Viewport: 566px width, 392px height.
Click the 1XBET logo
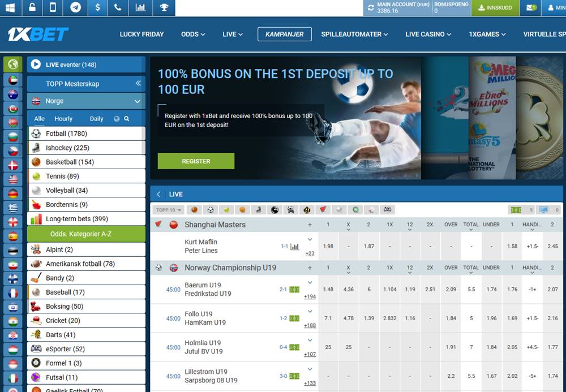(38, 35)
